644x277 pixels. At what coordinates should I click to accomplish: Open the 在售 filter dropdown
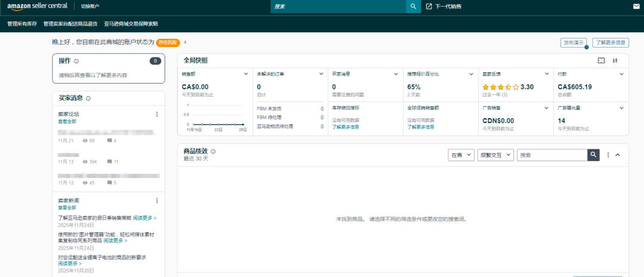461,155
